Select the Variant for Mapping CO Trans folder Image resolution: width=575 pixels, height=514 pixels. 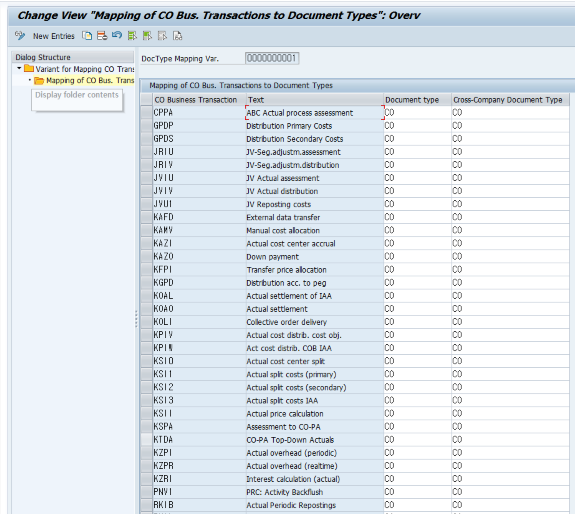point(79,69)
